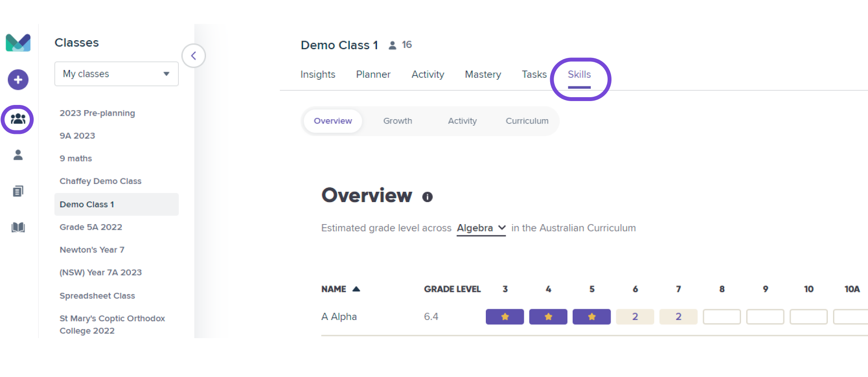This screenshot has width=868, height=377.
Task: Collapse the Classes panel with chevron button
Action: point(193,56)
